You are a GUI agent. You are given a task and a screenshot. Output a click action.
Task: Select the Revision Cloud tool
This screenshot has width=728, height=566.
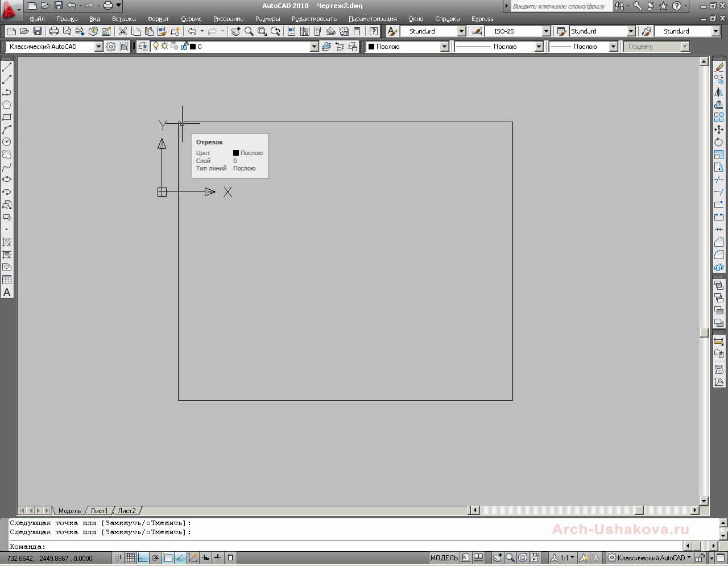(7, 155)
